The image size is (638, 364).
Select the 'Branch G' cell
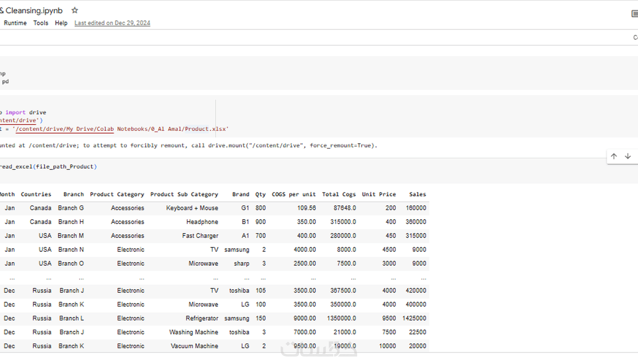(x=71, y=208)
